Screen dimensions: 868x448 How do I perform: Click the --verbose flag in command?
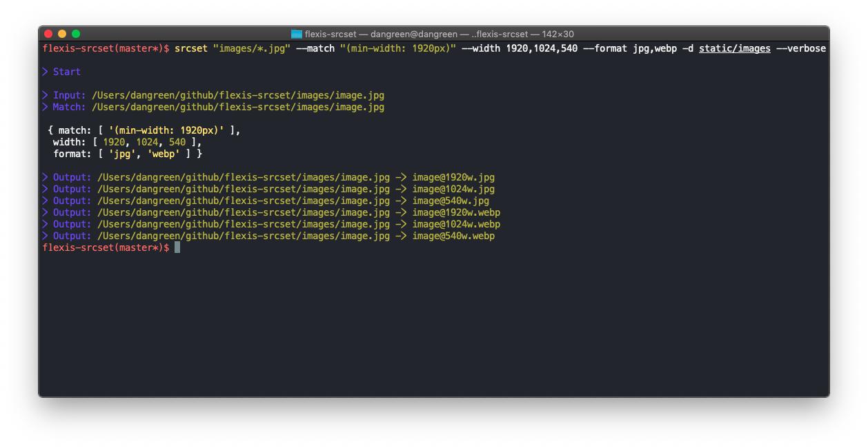(x=801, y=48)
